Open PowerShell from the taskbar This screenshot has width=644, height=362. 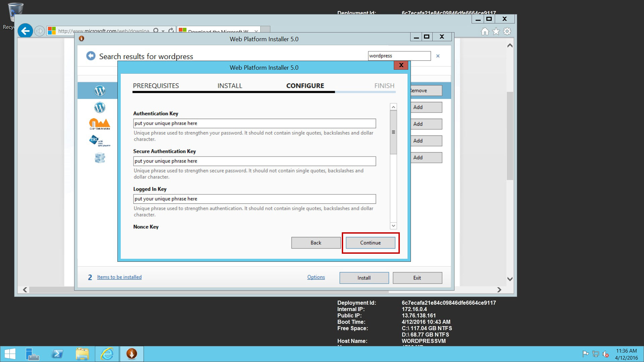pyautogui.click(x=57, y=354)
